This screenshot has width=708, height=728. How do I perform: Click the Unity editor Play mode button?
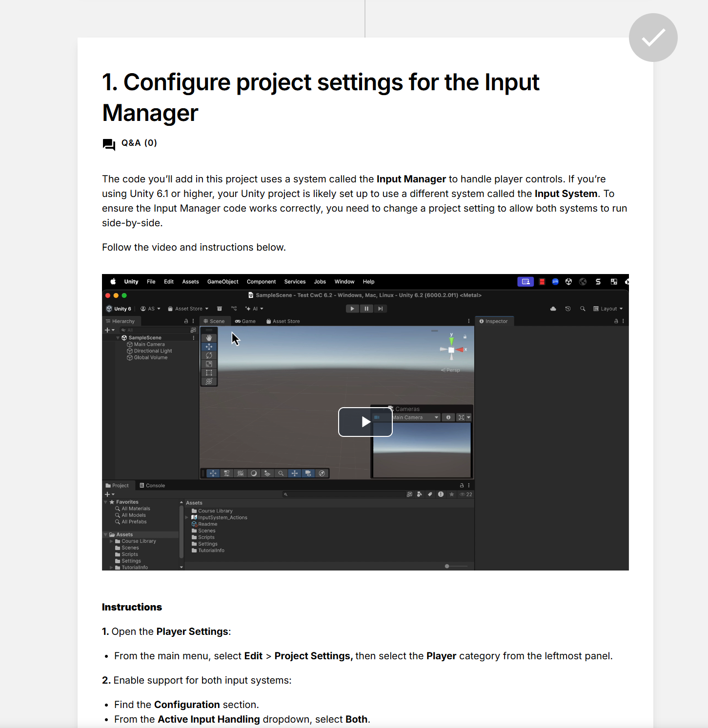[x=352, y=309]
